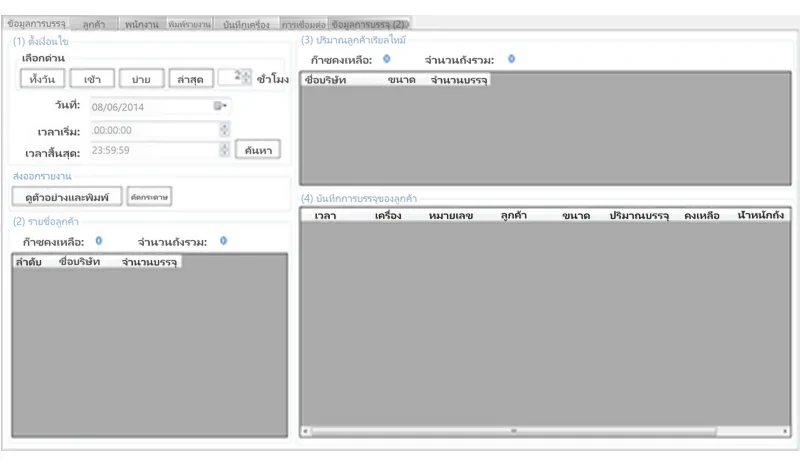Click the ตัดกระดาษ cut paper button
This screenshot has height=467, width=800.
(149, 196)
